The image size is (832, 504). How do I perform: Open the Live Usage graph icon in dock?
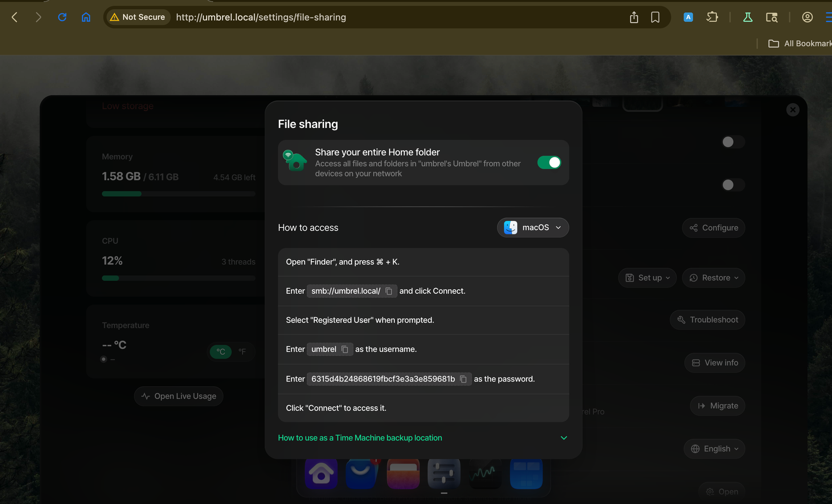tap(485, 473)
